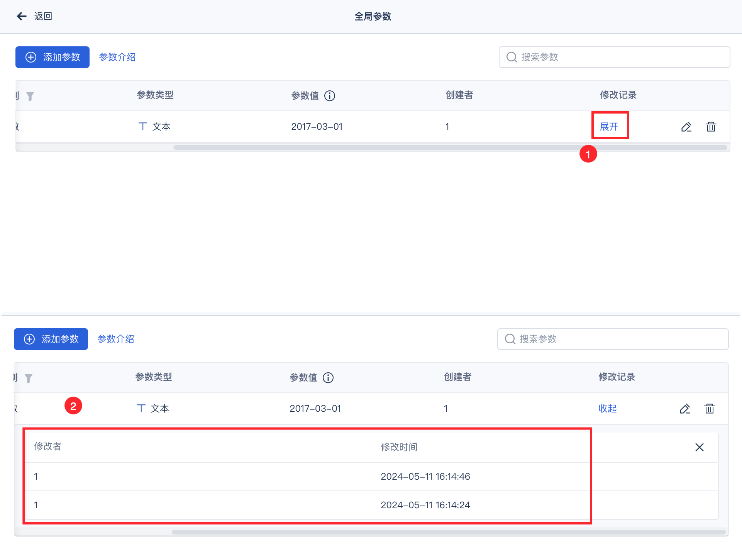
Task: Click the edit pencil icon in the lower row
Action: [x=685, y=409]
